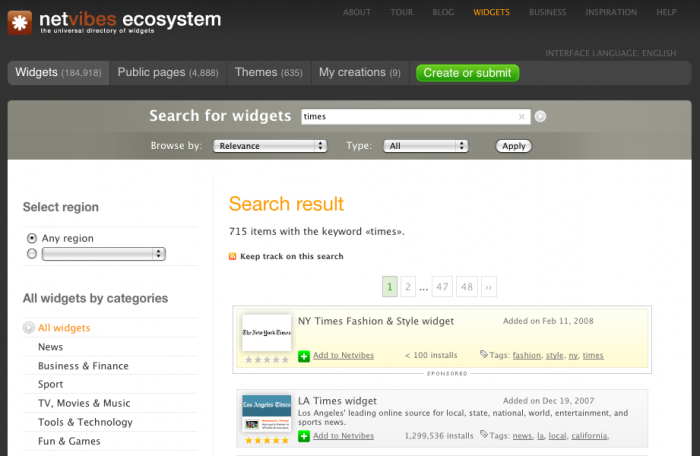Viewport: 700px width, 456px height.
Task: Click the fashion tag link
Action: pos(527,356)
